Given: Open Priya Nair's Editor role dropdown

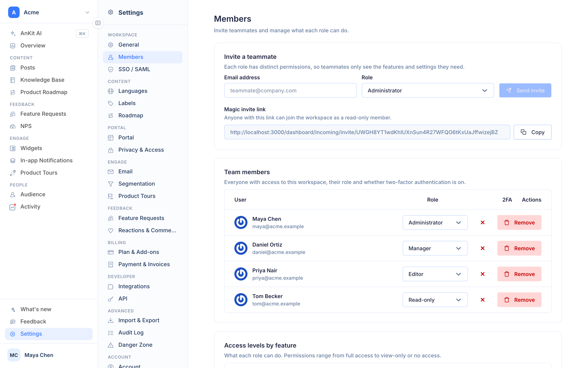Looking at the screenshot, I should pyautogui.click(x=435, y=274).
